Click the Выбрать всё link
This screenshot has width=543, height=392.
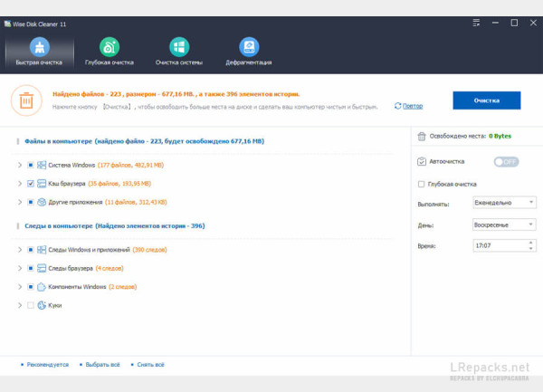tap(102, 365)
